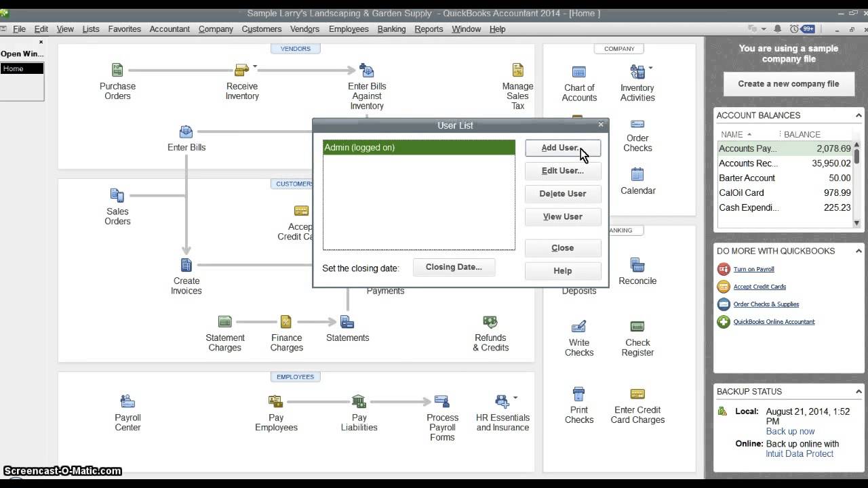Click the reminders bell icon in menu bar
The image size is (868, 488).
(777, 28)
